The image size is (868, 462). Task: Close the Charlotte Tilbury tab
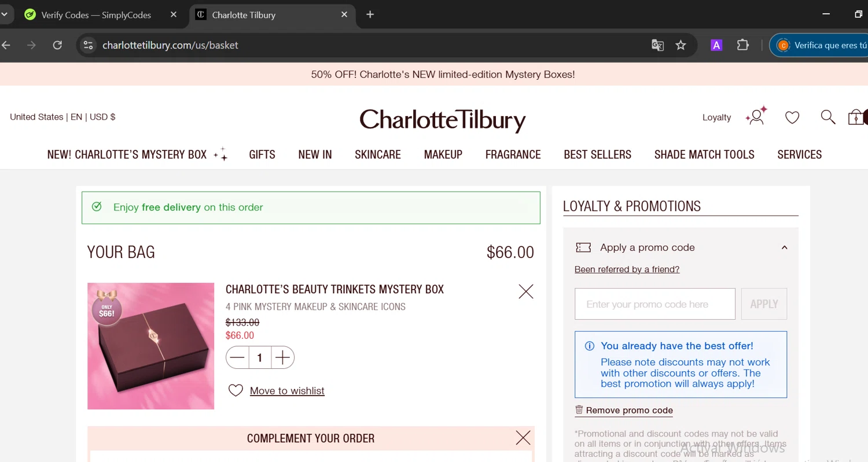[x=344, y=14]
